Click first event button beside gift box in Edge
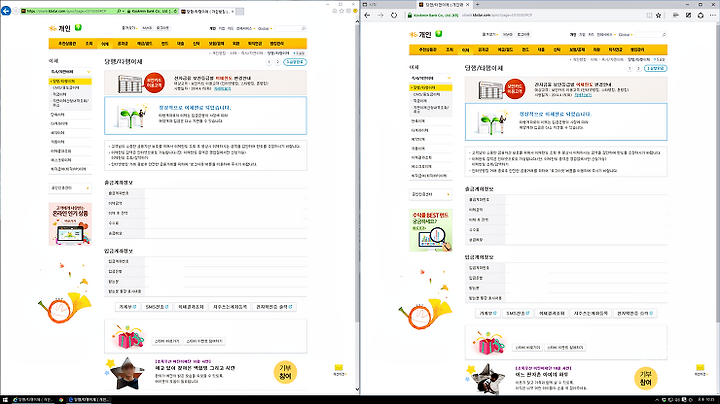Image resolution: width=720 pixels, height=404 pixels. click(x=527, y=348)
